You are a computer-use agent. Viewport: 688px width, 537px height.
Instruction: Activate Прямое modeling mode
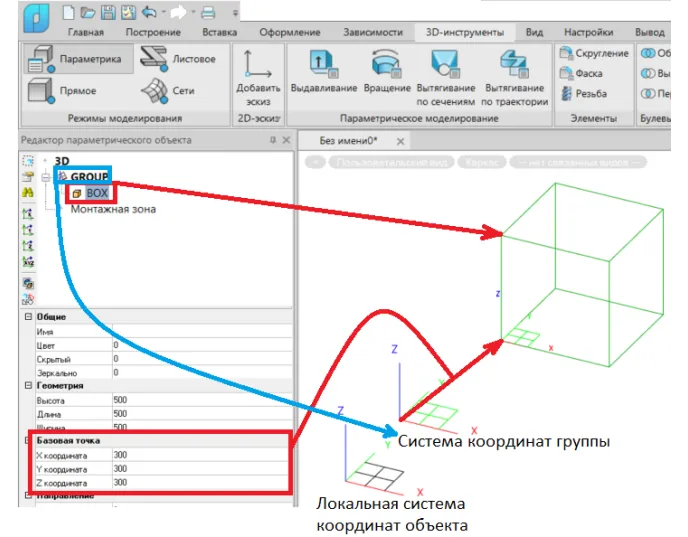(x=61, y=91)
